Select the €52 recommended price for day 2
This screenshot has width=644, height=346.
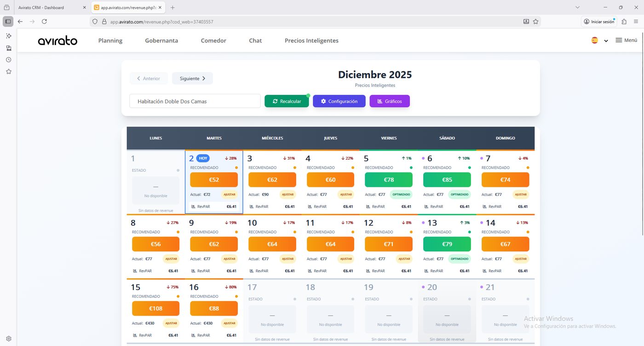(214, 179)
